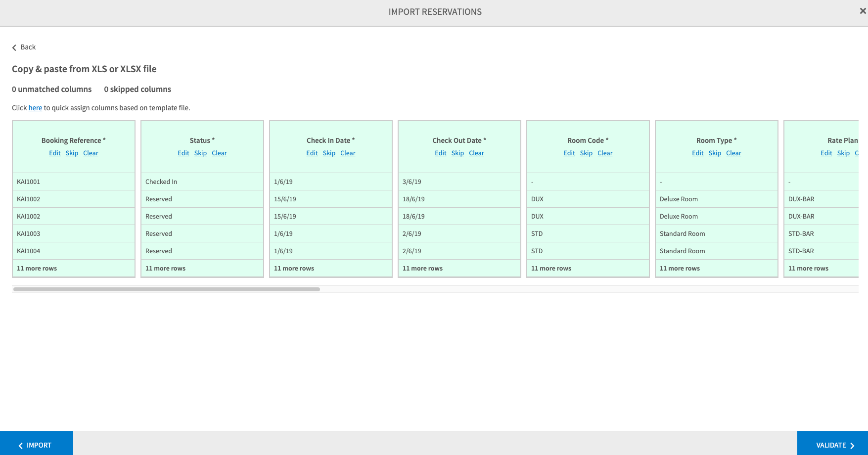Skip the Check Out Date column

(x=457, y=153)
